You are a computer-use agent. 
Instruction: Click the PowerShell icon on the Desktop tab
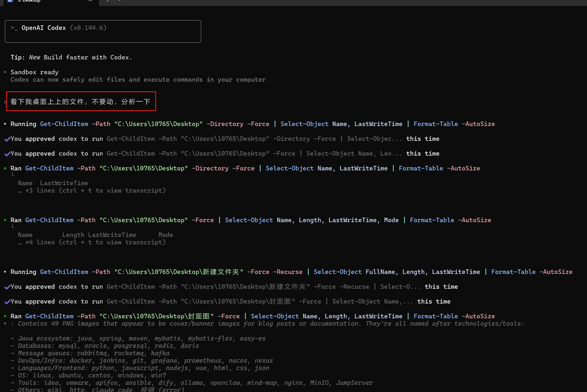point(10,1)
